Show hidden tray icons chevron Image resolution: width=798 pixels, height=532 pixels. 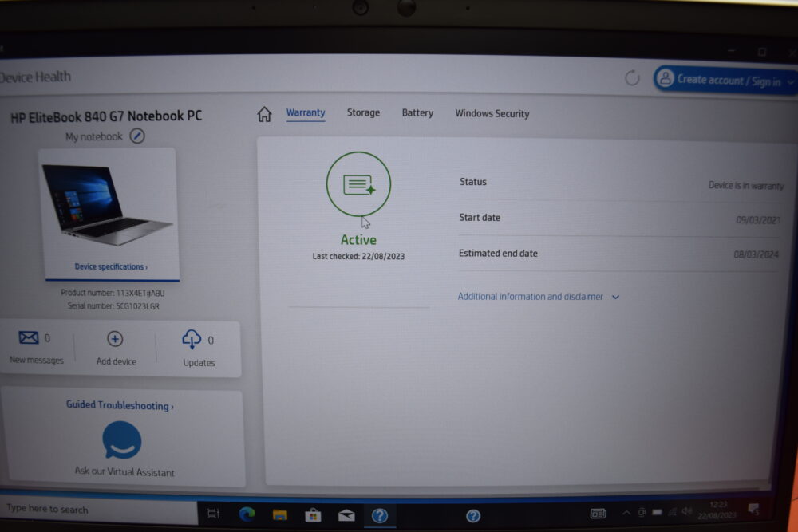coord(626,513)
